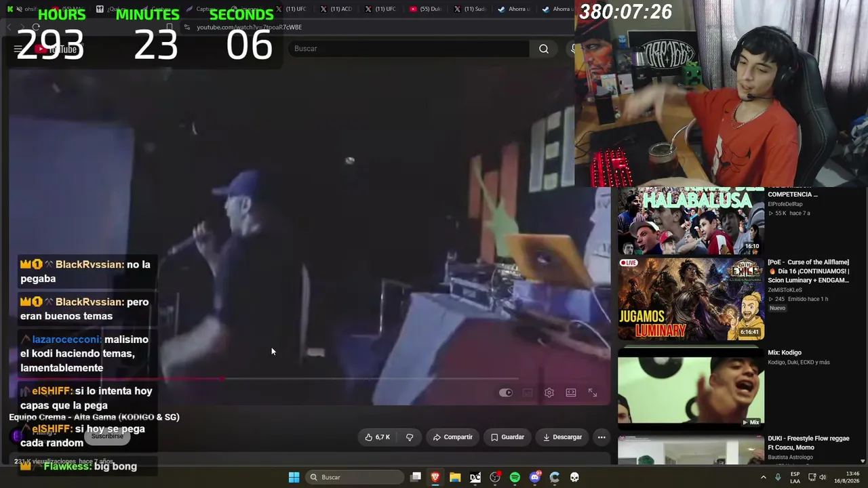Open the DUKI - Freestyle Flow reggae title
This screenshot has height=488, width=868.
(808, 443)
